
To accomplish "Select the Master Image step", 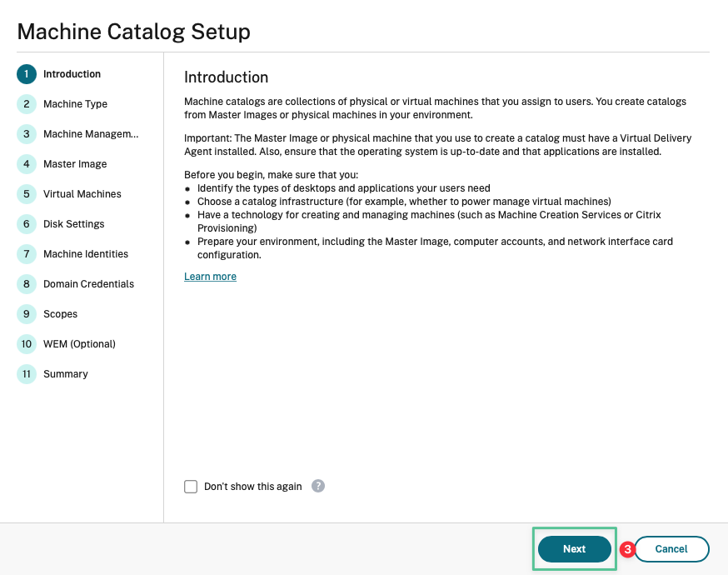I will coord(75,164).
